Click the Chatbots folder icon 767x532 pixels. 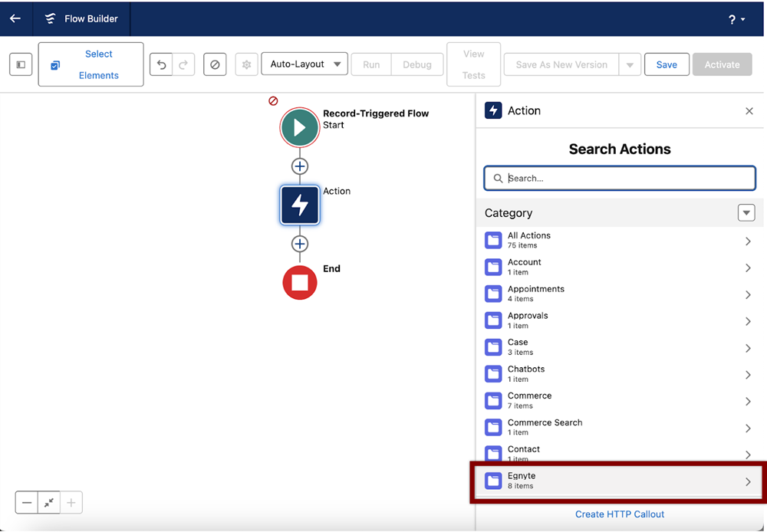[x=493, y=374]
